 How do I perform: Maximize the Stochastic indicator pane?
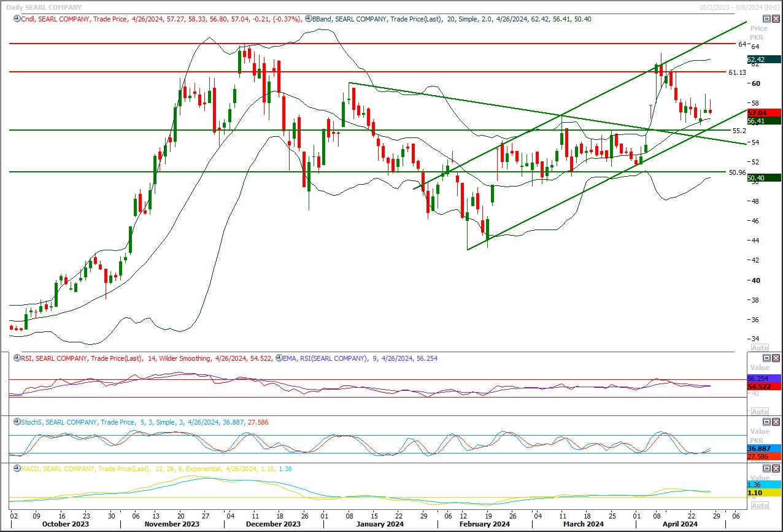point(766,422)
